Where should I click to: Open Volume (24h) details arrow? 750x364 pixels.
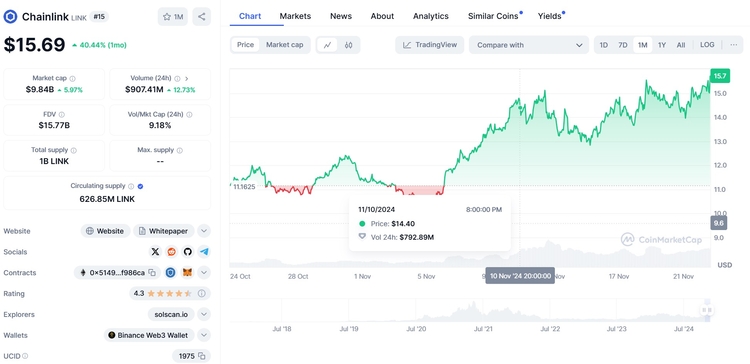coord(187,78)
